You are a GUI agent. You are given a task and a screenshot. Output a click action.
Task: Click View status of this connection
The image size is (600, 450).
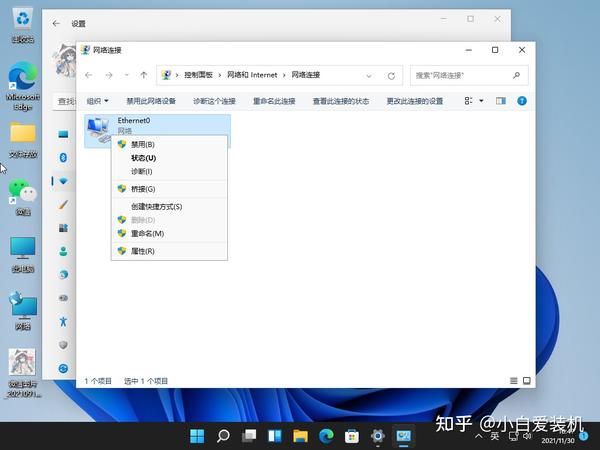tap(341, 101)
